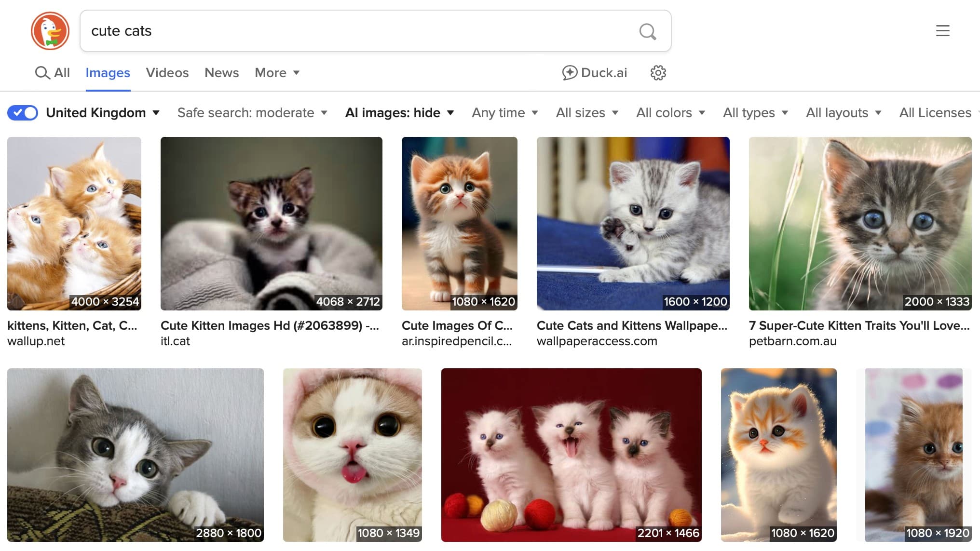Open the United Kingdom region dropdown
Screen dimensions: 980x551
click(103, 113)
